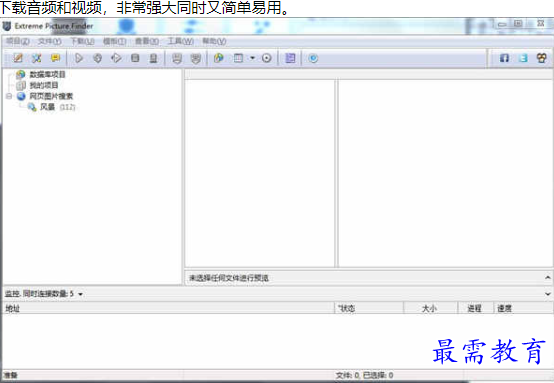554x383 pixels.
Task: Open the 文件 menu
Action: click(x=49, y=41)
